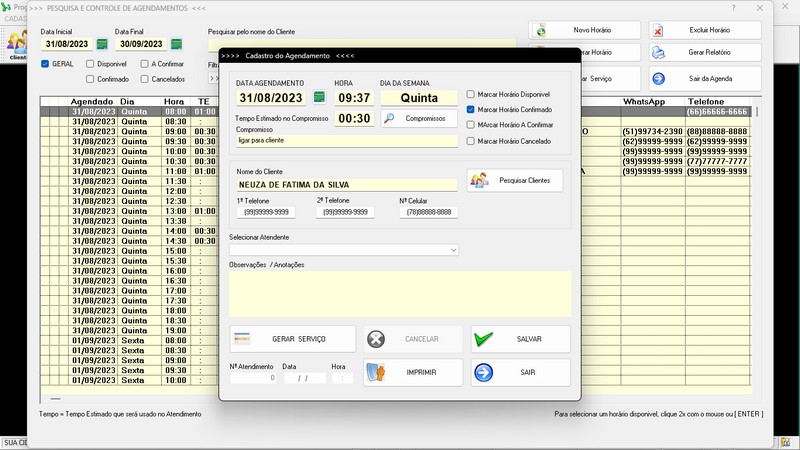Click the SAIR button in the dialog
Screen dimensions: 800x450
[520, 372]
